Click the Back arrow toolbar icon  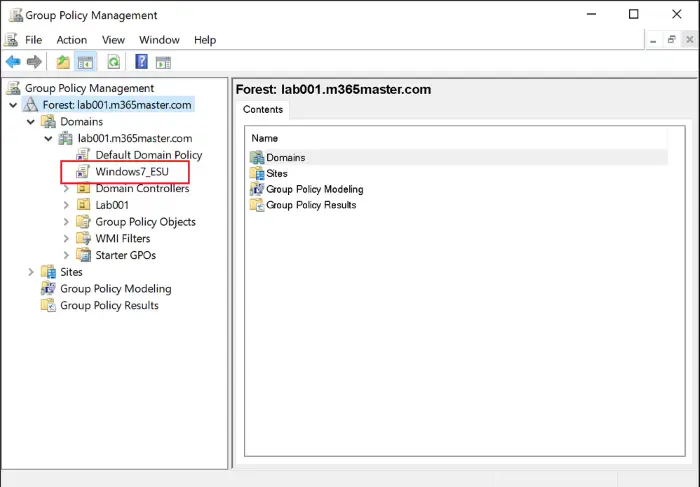coord(13,62)
